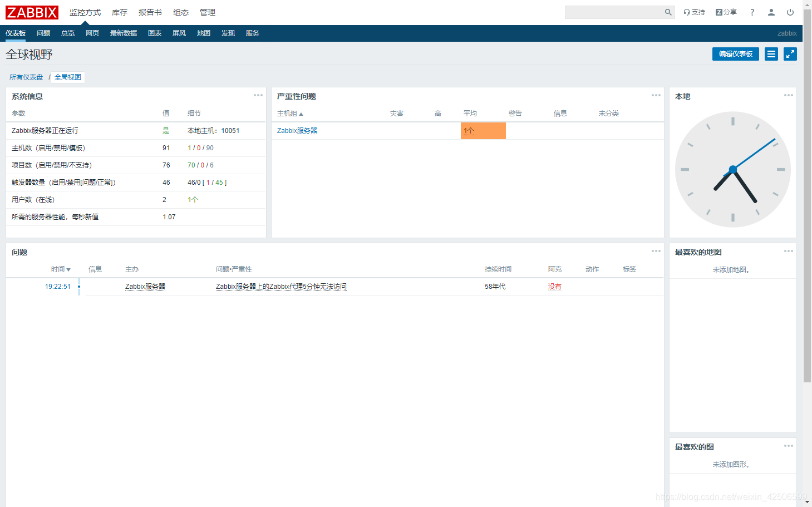
Task: Click the analog clock face
Action: tap(733, 169)
